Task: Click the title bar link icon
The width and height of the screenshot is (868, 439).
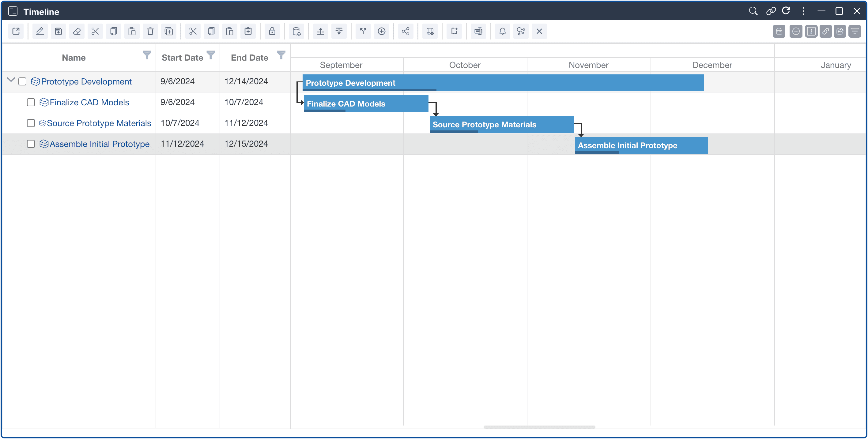Action: coord(771,11)
